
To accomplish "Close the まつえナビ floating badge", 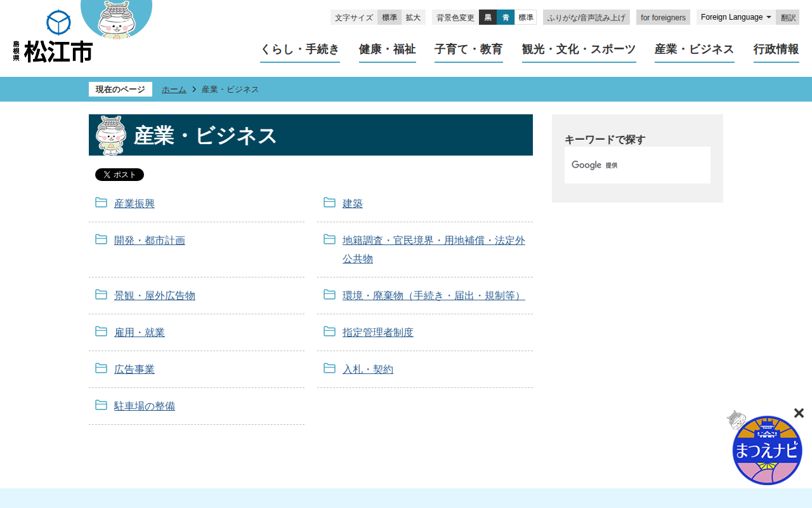I will tap(799, 413).
